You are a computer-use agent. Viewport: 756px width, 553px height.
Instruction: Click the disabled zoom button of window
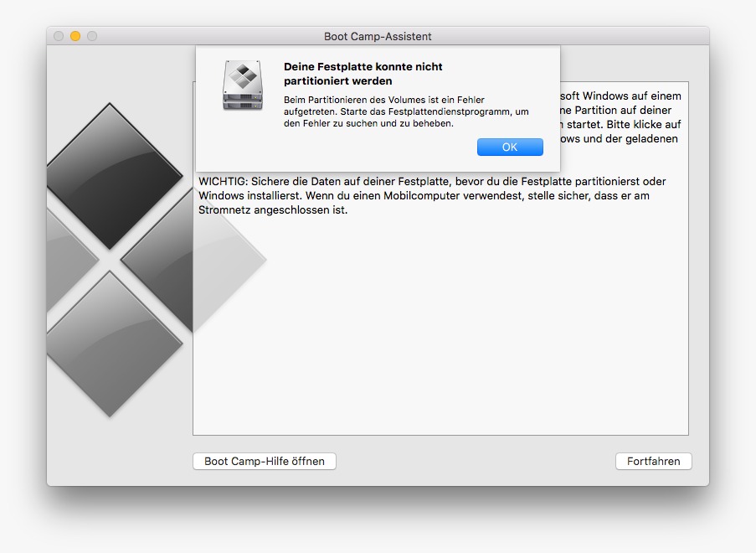pos(92,36)
